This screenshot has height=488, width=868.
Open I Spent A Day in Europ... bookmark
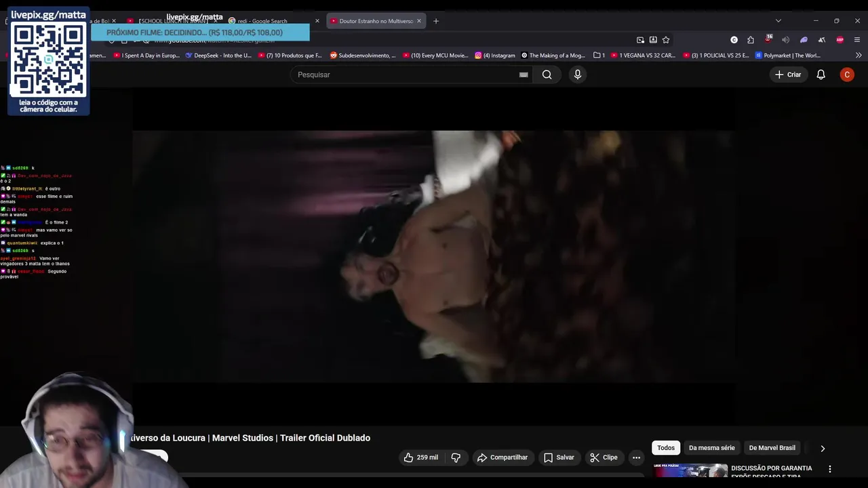pyautogui.click(x=146, y=56)
